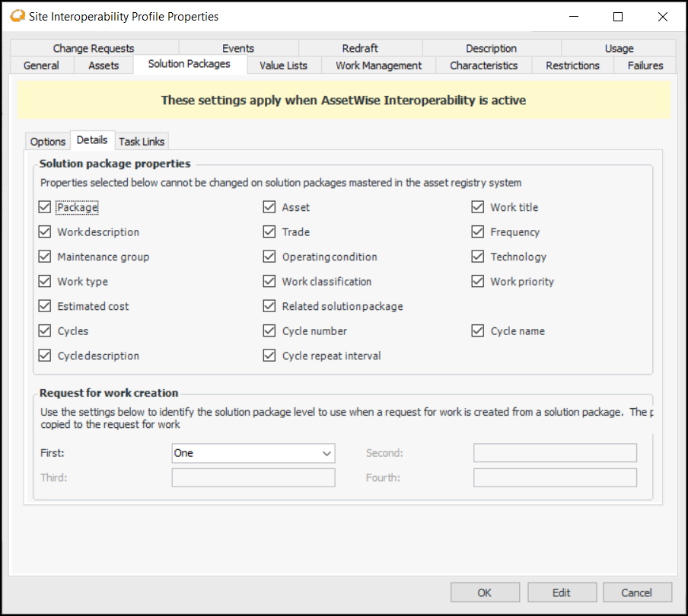Toggle the Cycle repeat interval checkbox
Viewport: 688px width, 616px height.
coord(269,356)
